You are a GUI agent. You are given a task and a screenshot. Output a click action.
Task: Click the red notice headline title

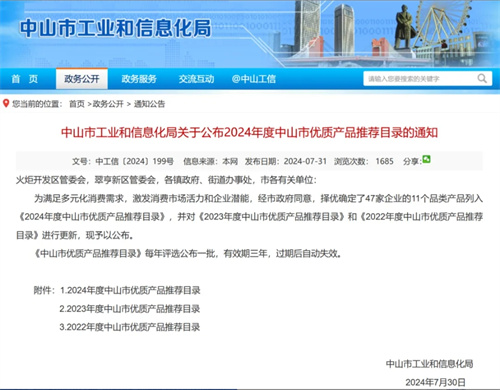249,133
